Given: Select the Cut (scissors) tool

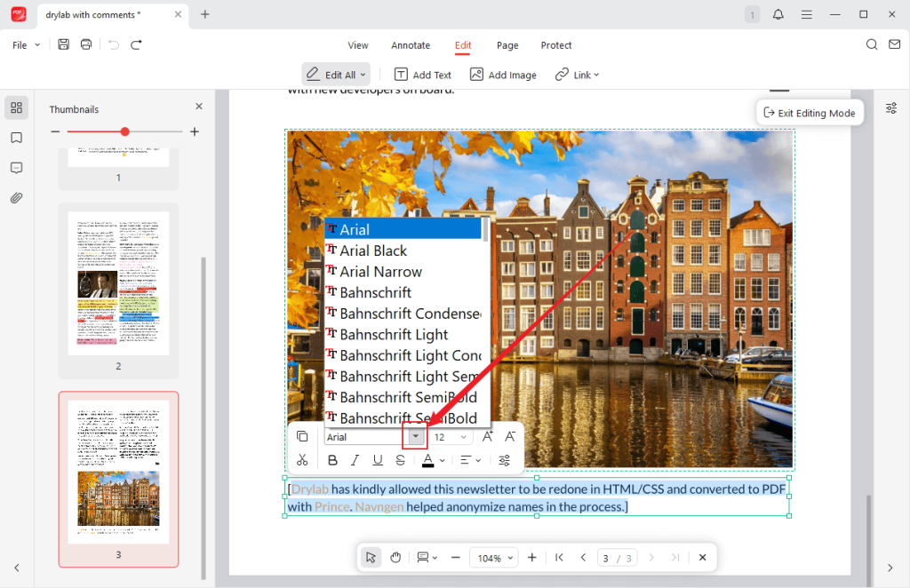Looking at the screenshot, I should tap(302, 460).
